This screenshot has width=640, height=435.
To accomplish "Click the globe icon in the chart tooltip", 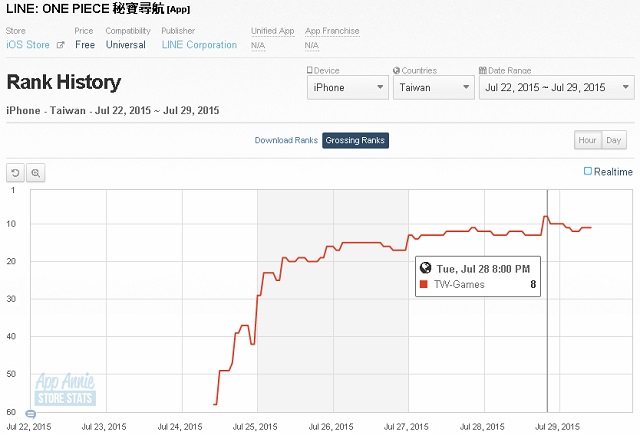I will (425, 268).
